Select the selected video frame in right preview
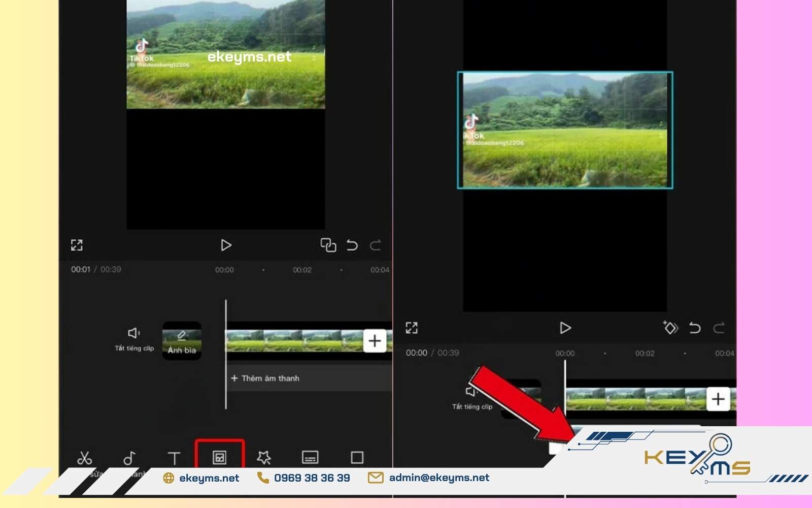Viewport: 812px width, 508px height. [565, 130]
